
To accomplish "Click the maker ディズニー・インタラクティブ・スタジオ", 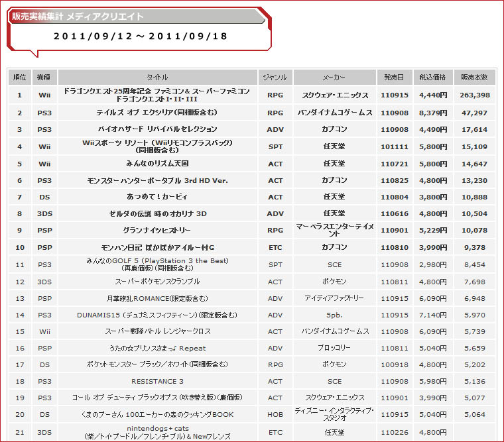I will point(335,414).
